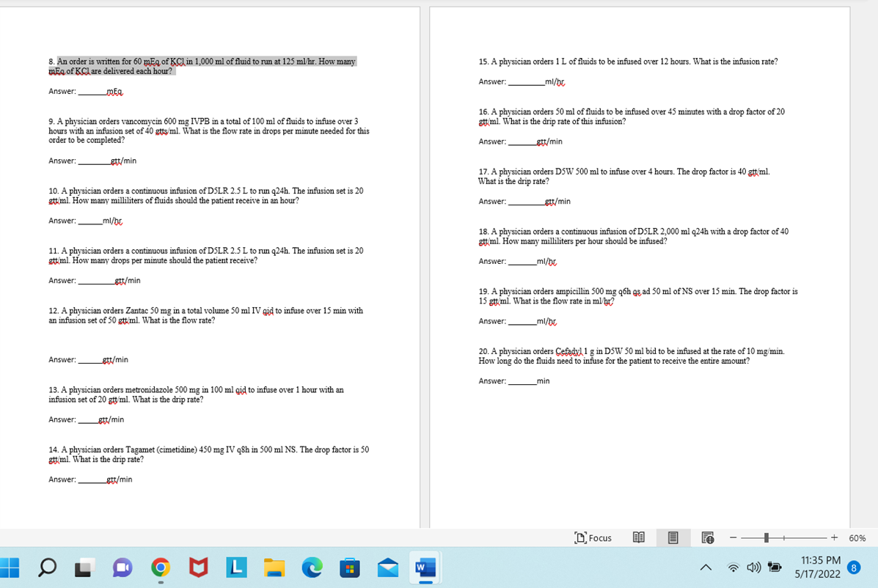The height and width of the screenshot is (588, 878).
Task: Open the Windows Start menu
Action: [x=10, y=567]
